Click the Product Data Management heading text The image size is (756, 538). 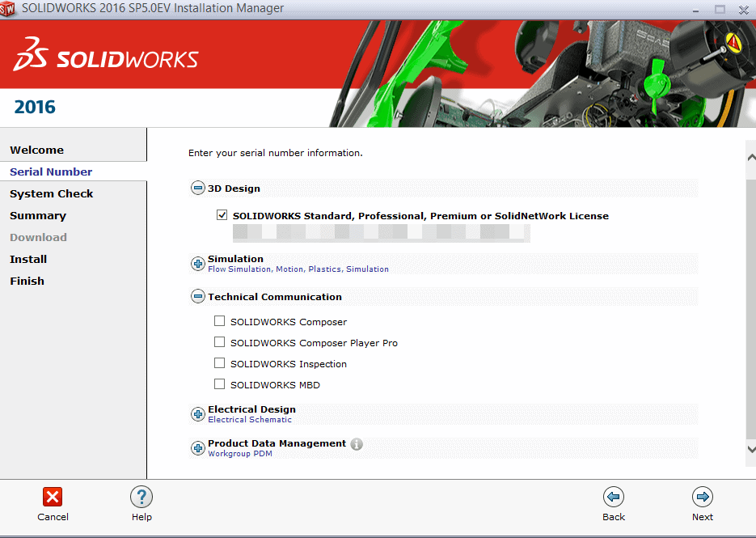277,443
